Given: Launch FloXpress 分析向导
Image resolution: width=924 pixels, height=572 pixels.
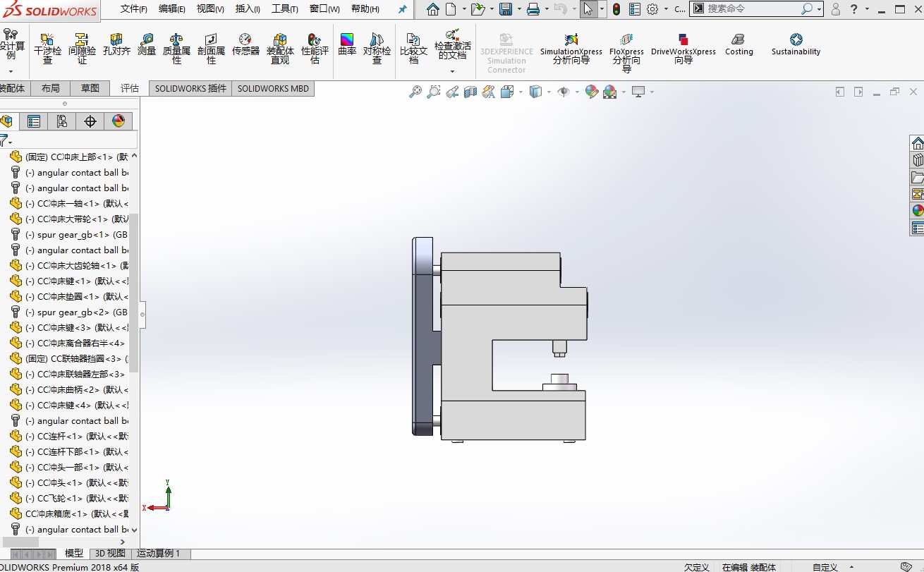Looking at the screenshot, I should [626, 53].
